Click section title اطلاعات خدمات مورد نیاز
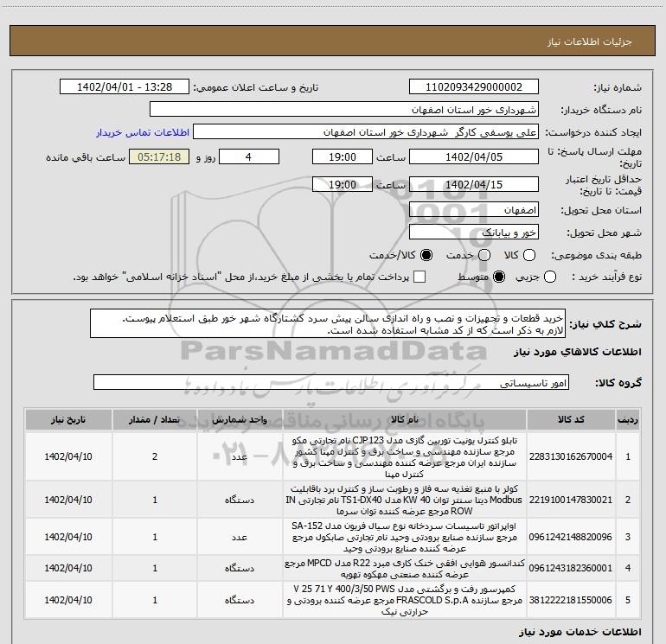Image resolution: width=666 pixels, height=644 pixels. point(580,632)
